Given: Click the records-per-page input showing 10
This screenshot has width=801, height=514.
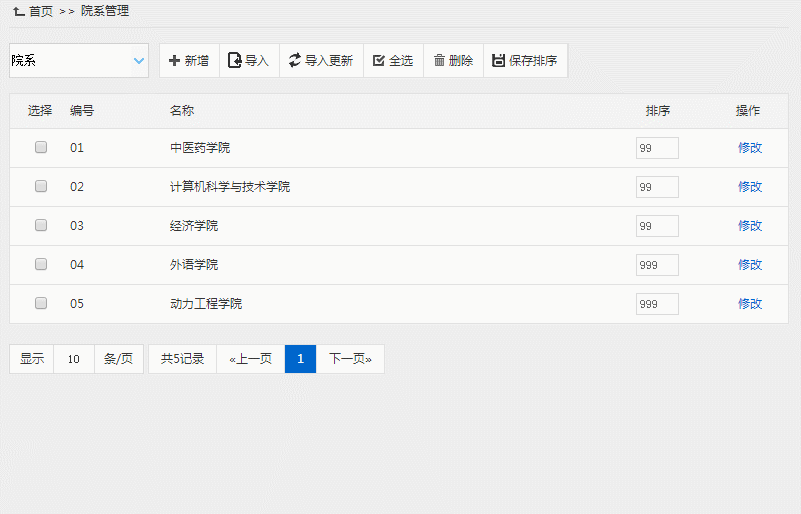Looking at the screenshot, I should click(x=74, y=359).
